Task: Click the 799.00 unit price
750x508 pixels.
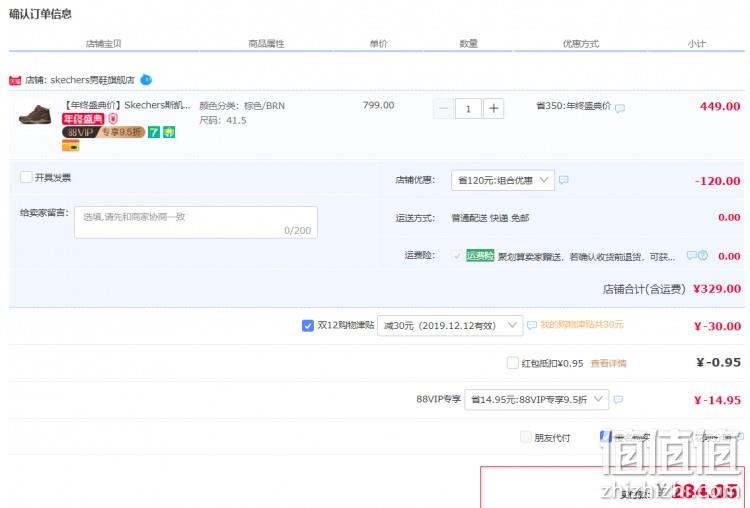Action: tap(378, 105)
